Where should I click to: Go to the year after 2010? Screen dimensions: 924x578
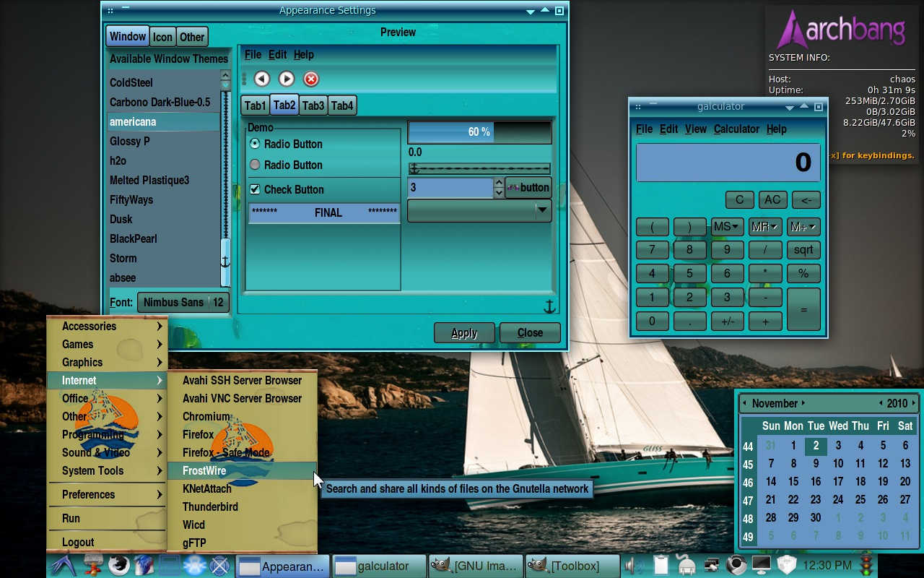[914, 403]
